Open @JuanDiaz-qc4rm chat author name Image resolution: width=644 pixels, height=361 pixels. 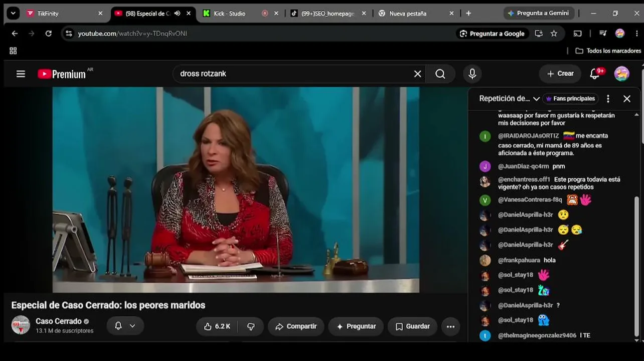pyautogui.click(x=523, y=166)
